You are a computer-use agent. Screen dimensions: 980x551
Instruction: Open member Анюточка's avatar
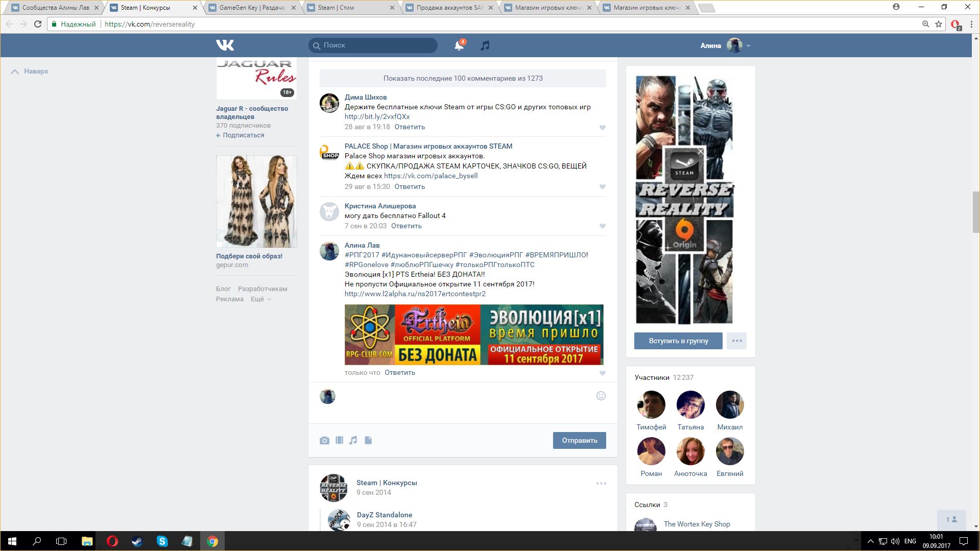click(x=690, y=451)
